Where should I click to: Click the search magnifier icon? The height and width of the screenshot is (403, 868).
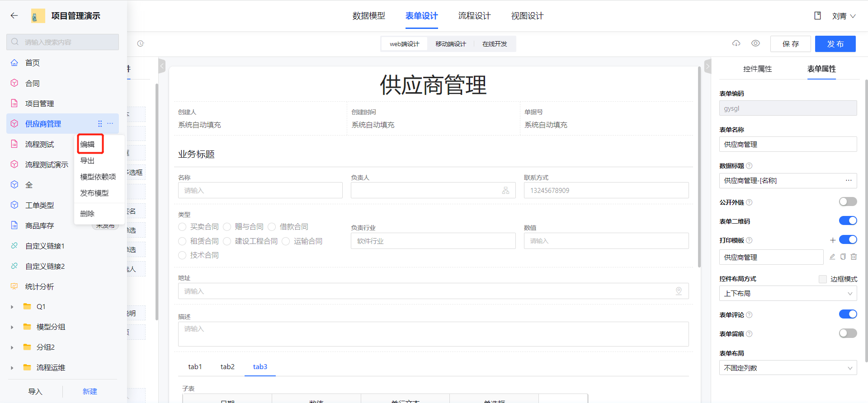pyautogui.click(x=15, y=42)
